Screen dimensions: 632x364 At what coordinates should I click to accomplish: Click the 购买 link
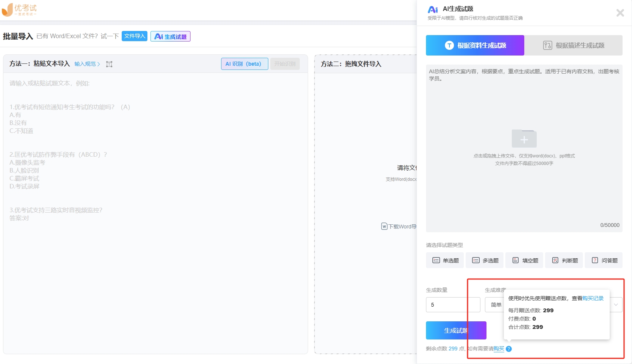[x=499, y=349]
